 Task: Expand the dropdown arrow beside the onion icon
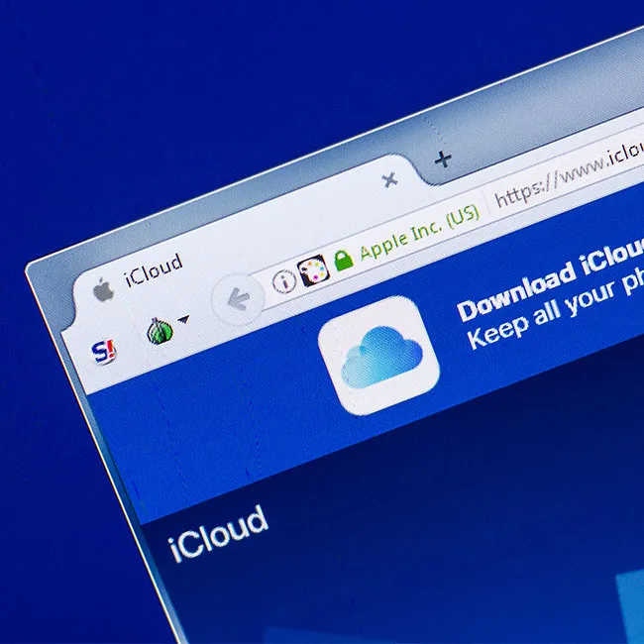[183, 319]
